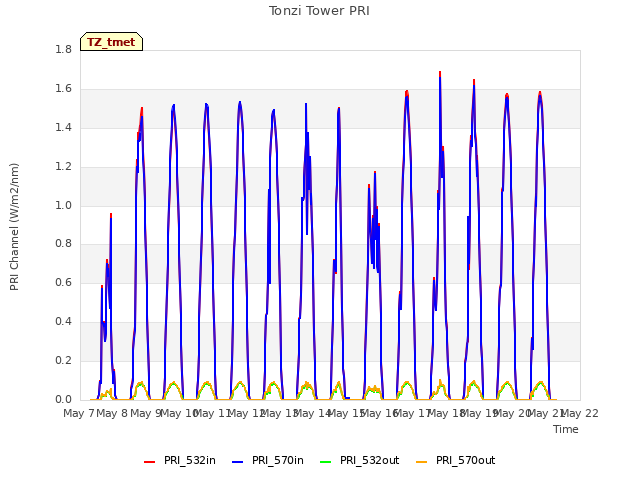The height and width of the screenshot is (480, 640).
Task: Click the May 7 x-axis tick label
Action: [x=79, y=413]
